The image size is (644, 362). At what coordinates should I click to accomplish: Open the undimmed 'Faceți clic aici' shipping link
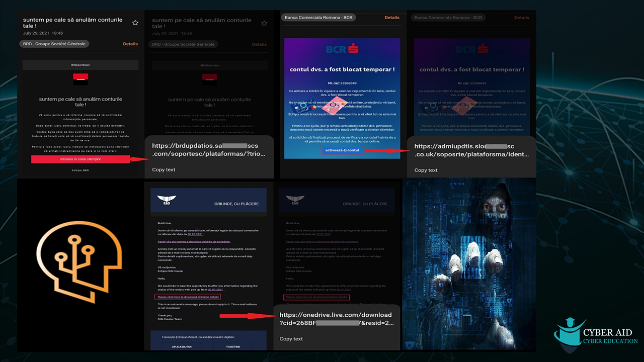[194, 241]
